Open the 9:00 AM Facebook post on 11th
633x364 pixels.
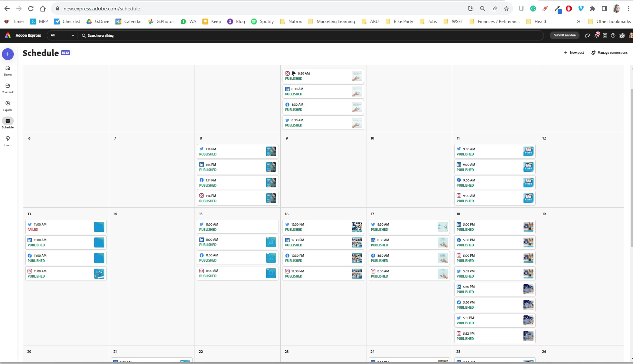point(495,183)
